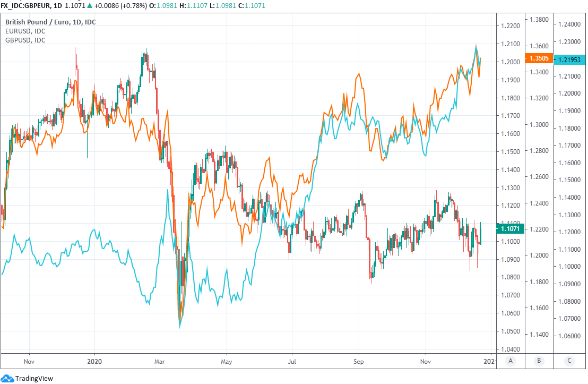Select the British Pound / Euro legend title
The height and width of the screenshot is (384, 588).
(x=50, y=22)
